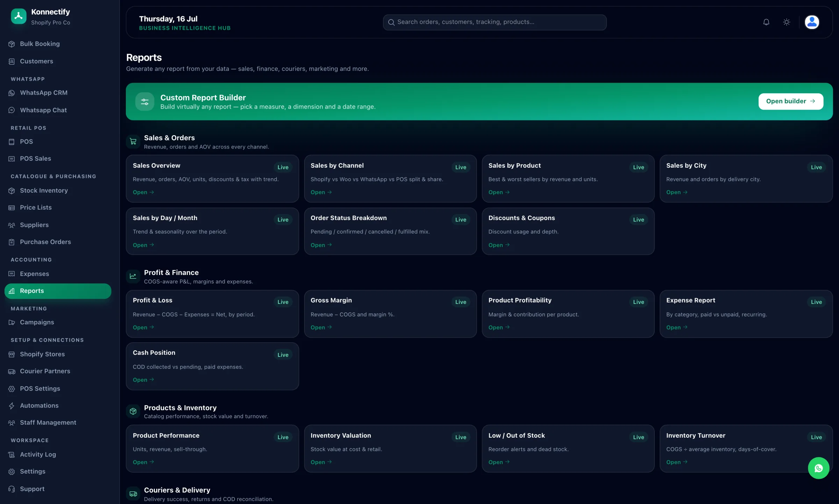The image size is (839, 504).
Task: Click the Courier Partners truck icon
Action: click(12, 372)
